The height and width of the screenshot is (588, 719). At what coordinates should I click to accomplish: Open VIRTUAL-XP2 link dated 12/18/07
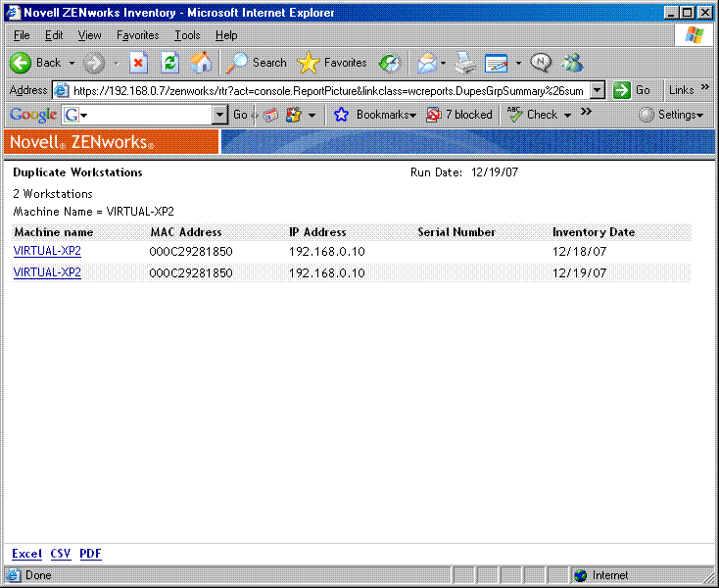point(47,251)
